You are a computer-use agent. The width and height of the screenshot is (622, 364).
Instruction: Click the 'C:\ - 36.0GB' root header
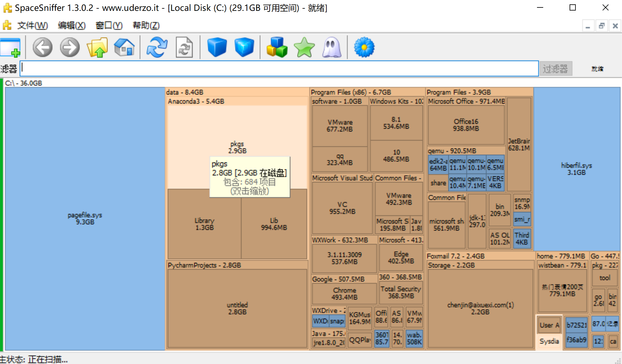tap(24, 83)
